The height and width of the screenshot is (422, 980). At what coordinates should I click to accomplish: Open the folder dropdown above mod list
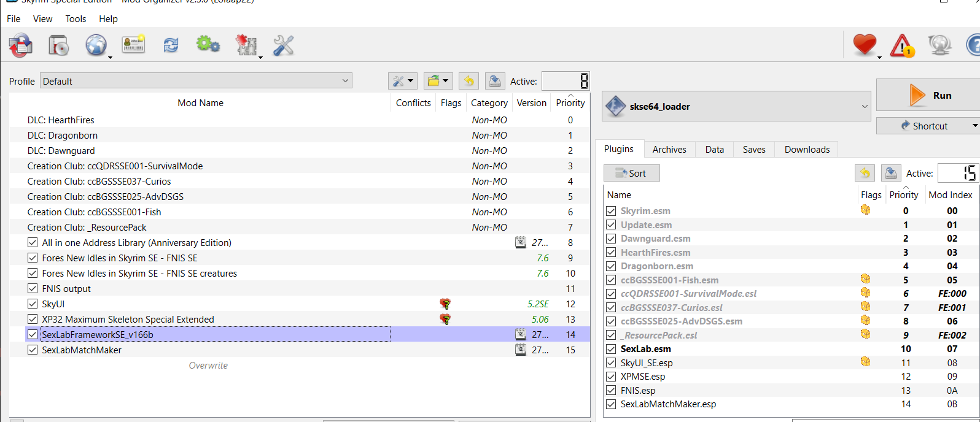[438, 81]
